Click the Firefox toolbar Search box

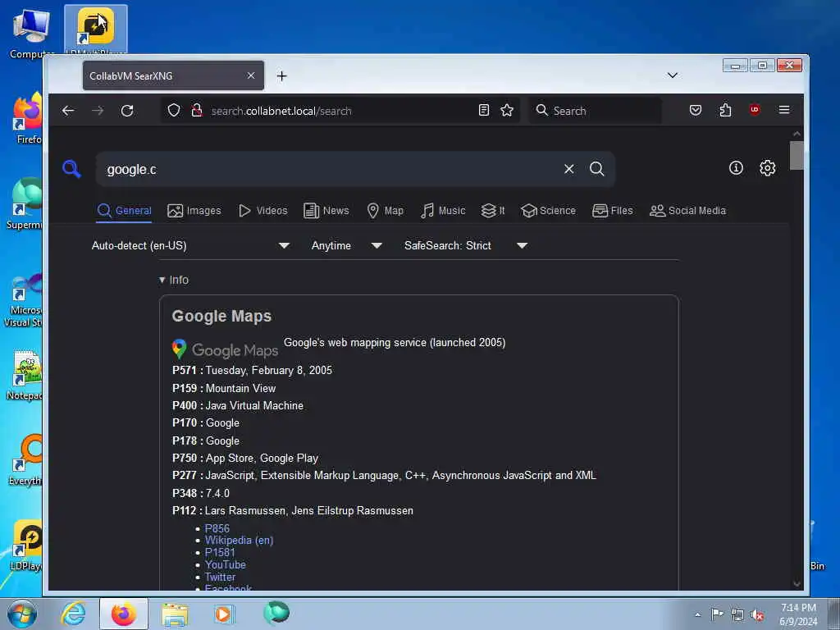(595, 111)
